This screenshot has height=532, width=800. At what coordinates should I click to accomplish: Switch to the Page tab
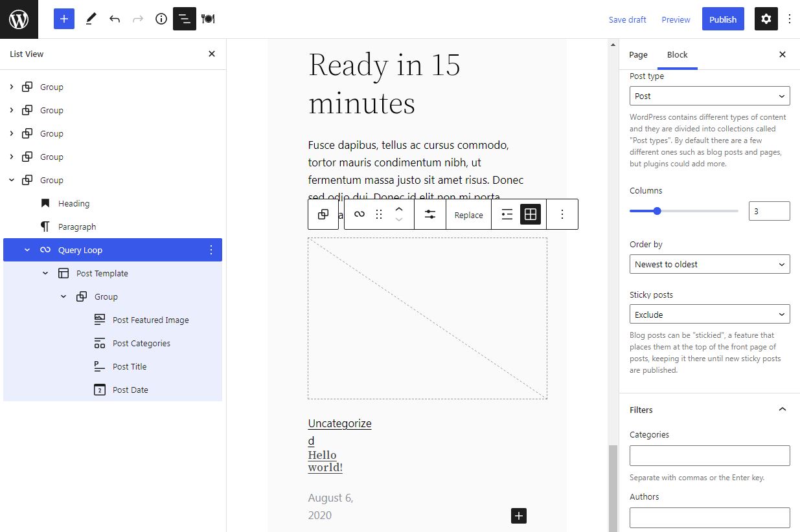point(638,55)
